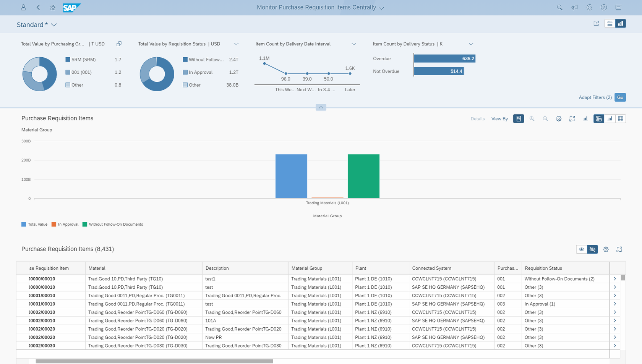642x364 pixels.
Task: Click the table horizontal scrollbar
Action: coord(154,361)
